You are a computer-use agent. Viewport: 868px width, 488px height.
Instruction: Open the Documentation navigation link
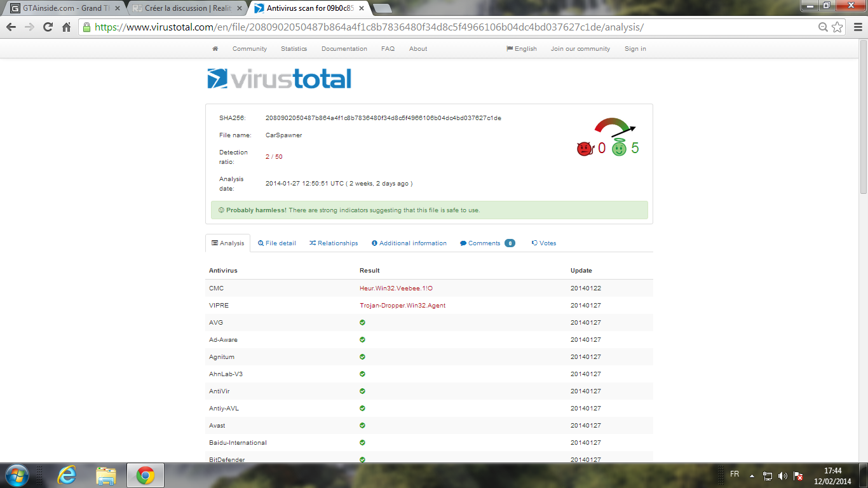click(x=344, y=49)
